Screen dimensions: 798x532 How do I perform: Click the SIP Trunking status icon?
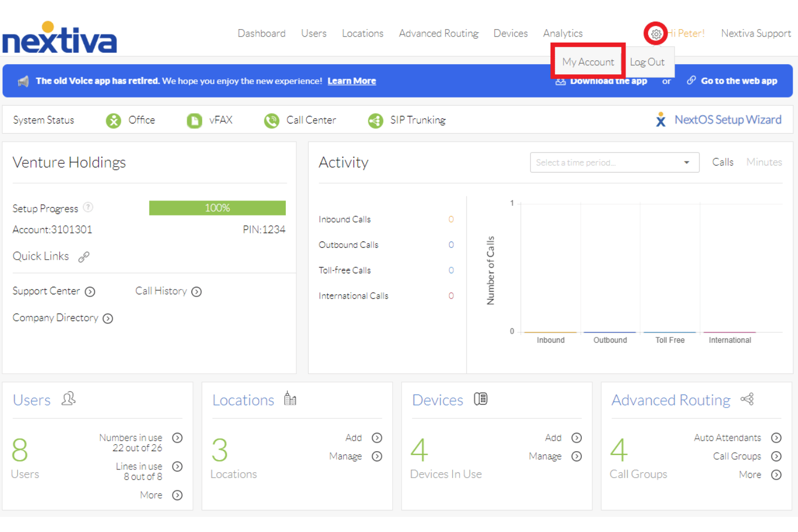[375, 121]
